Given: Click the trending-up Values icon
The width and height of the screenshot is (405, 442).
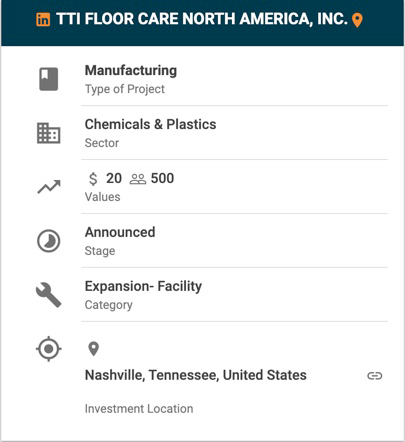Looking at the screenshot, I should coord(49,187).
